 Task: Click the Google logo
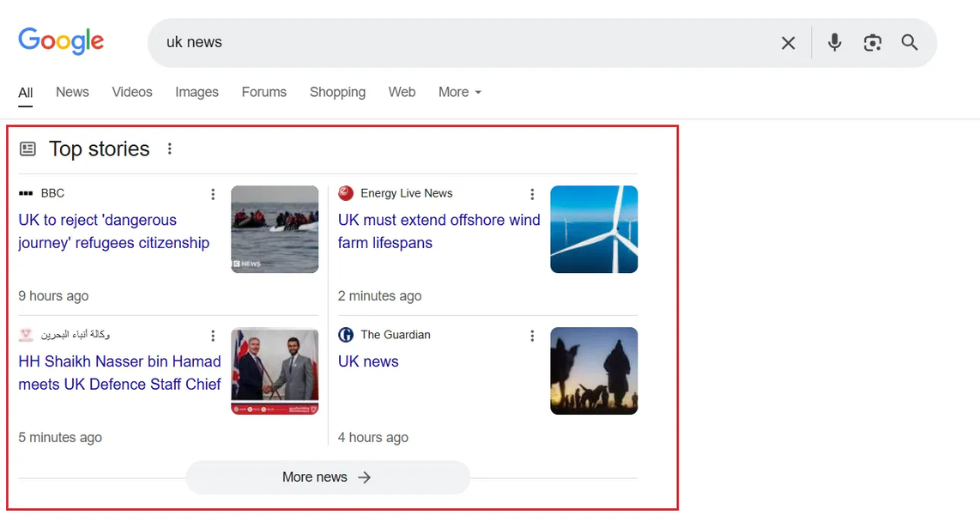(x=61, y=42)
